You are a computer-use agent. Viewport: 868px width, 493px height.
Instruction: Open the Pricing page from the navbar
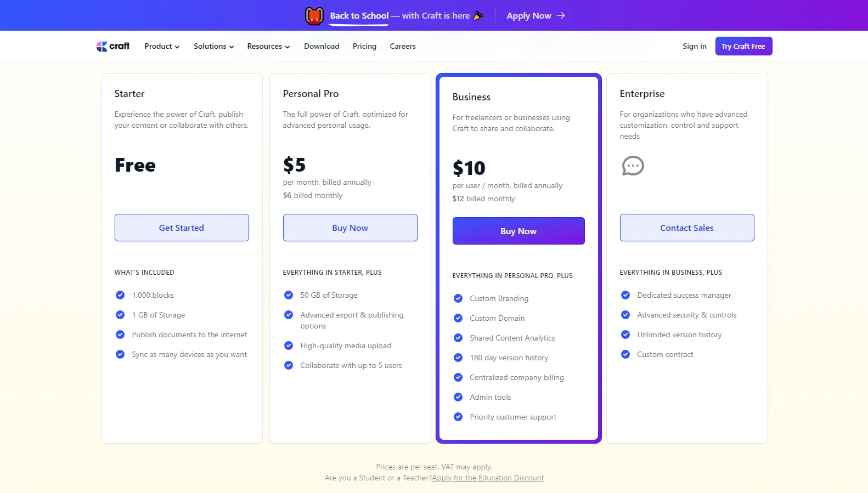pos(364,46)
